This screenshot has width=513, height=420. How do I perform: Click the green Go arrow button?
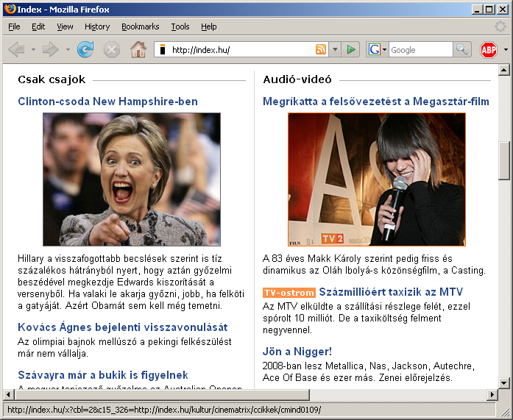coord(351,50)
